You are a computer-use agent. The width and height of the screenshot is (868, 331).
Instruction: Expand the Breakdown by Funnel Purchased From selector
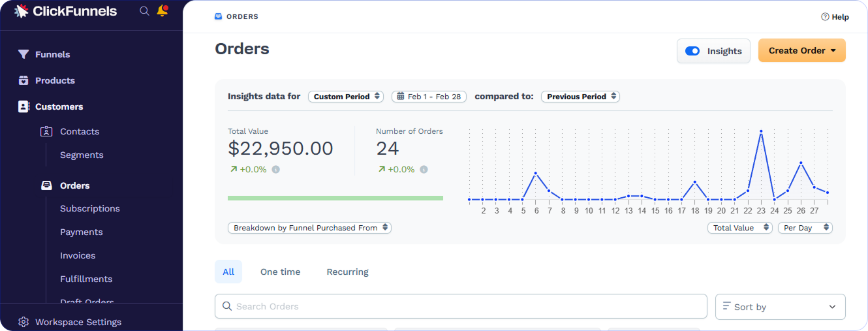(309, 228)
